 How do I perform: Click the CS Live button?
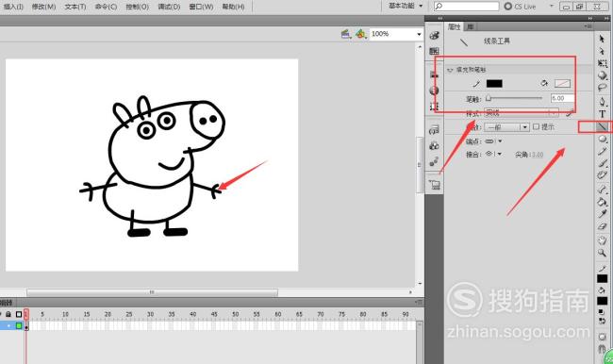click(x=521, y=7)
